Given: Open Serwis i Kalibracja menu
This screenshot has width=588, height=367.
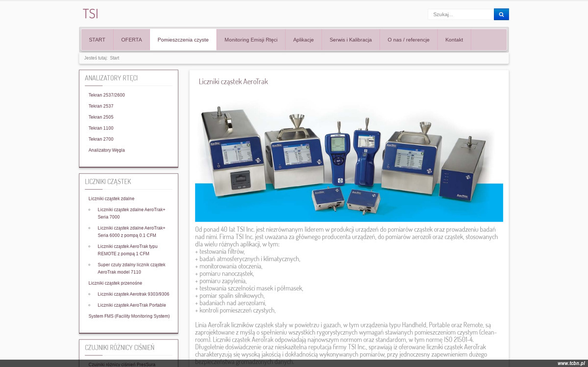Looking at the screenshot, I should pyautogui.click(x=351, y=40).
